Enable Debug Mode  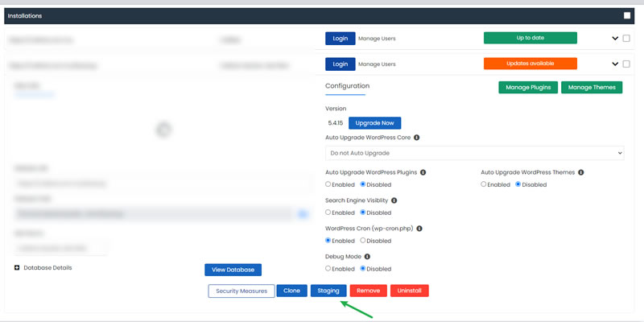click(328, 268)
